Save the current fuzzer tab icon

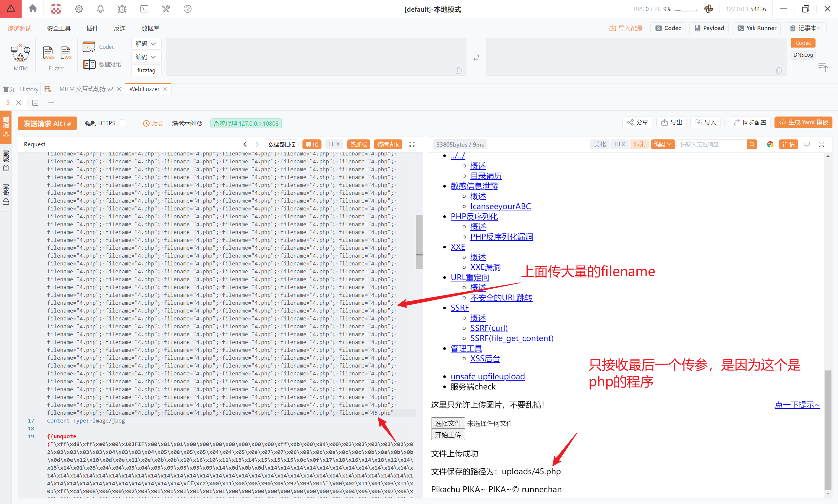tap(35, 102)
